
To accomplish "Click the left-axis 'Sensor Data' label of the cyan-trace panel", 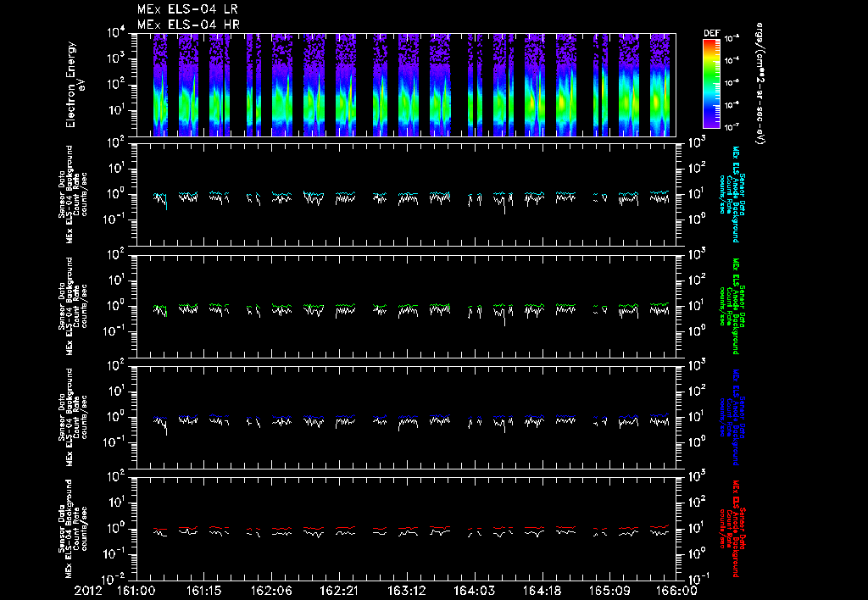I will (61, 195).
